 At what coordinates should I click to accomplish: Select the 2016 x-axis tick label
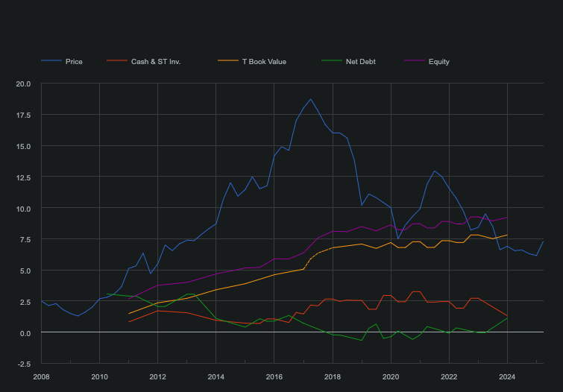(x=274, y=376)
